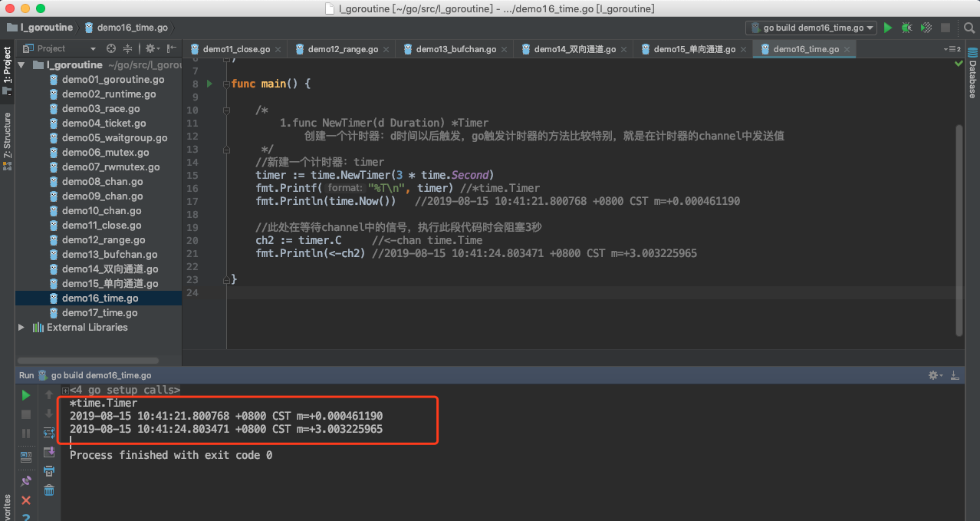Open the Database side panel
Viewport: 980px width, 521px height.
click(x=972, y=81)
